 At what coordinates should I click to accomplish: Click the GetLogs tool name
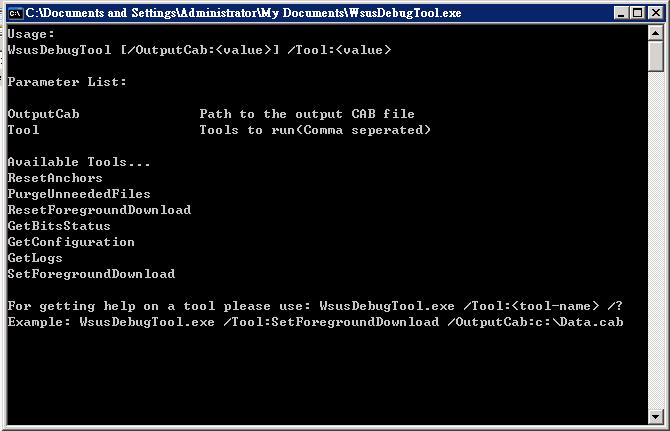tap(35, 258)
